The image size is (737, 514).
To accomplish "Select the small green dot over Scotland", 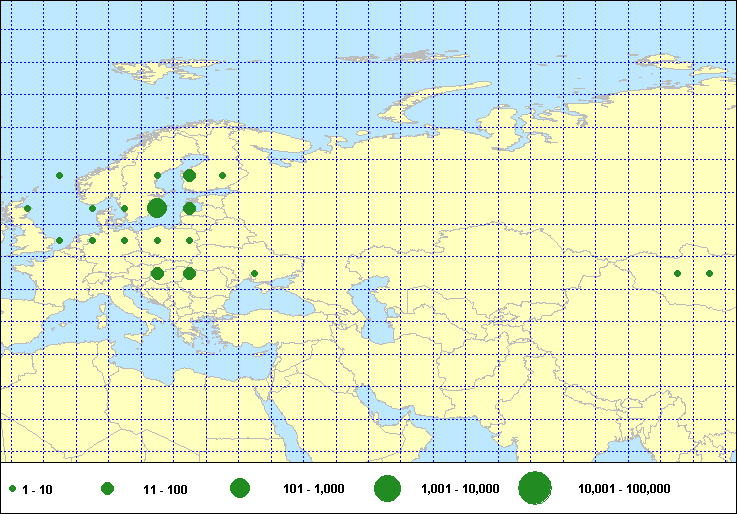I will pyautogui.click(x=28, y=208).
